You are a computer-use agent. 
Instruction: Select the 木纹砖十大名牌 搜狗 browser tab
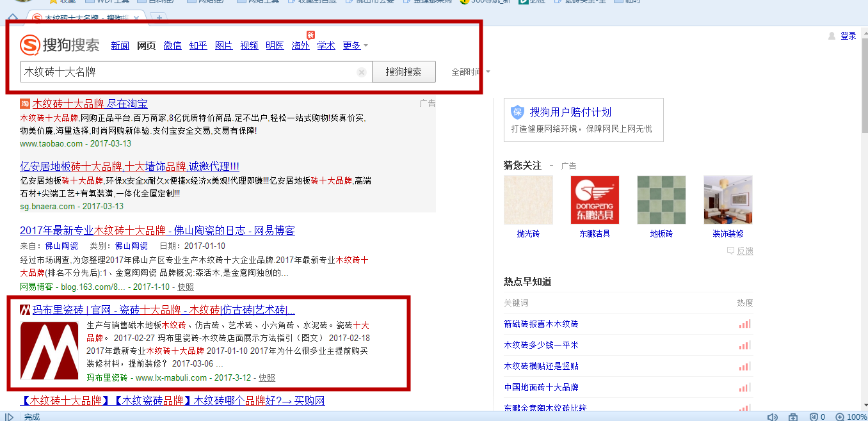tap(84, 17)
